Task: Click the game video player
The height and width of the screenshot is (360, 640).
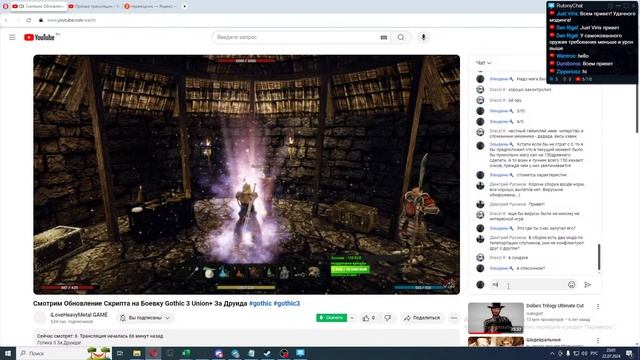Action: click(247, 175)
